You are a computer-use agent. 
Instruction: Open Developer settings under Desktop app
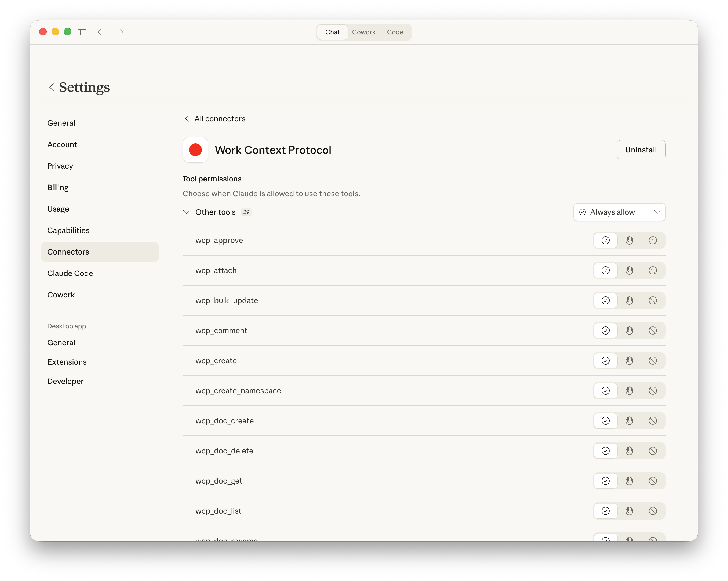pos(65,381)
